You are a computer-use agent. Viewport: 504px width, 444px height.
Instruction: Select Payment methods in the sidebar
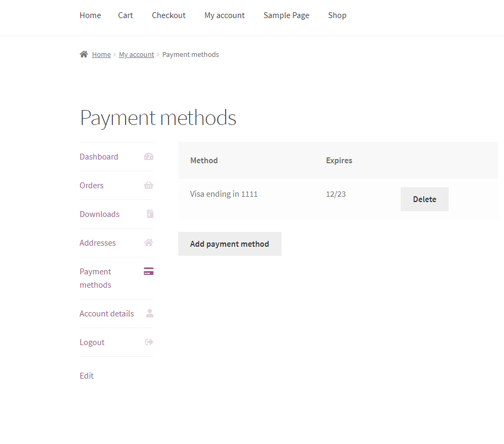95,278
